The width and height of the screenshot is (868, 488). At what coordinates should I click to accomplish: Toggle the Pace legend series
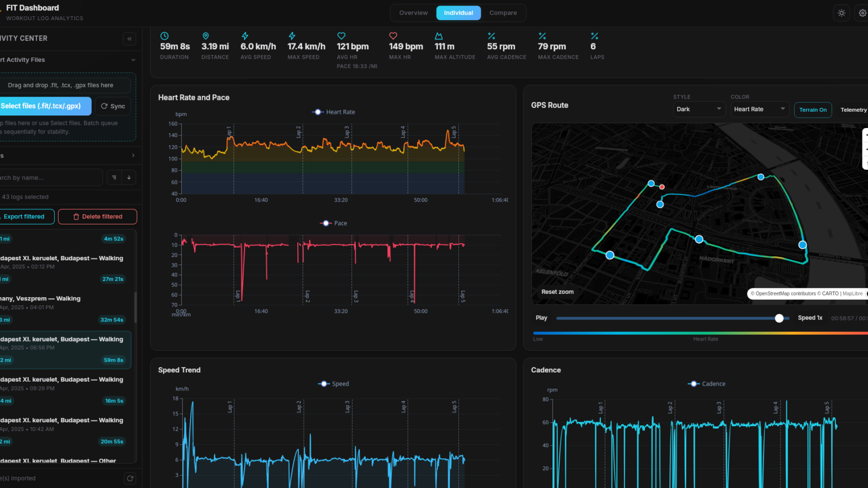[x=334, y=223]
